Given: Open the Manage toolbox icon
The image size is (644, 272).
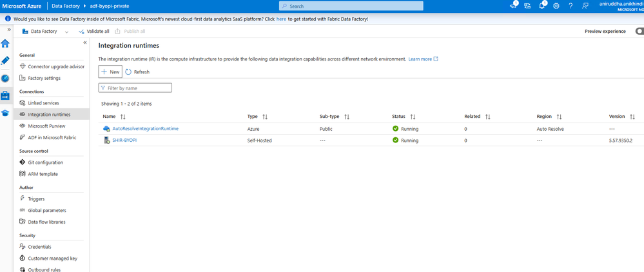Looking at the screenshot, I should [x=5, y=96].
